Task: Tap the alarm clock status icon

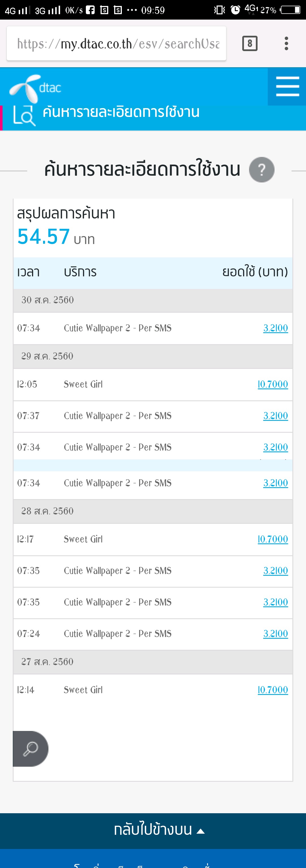Action: click(235, 10)
